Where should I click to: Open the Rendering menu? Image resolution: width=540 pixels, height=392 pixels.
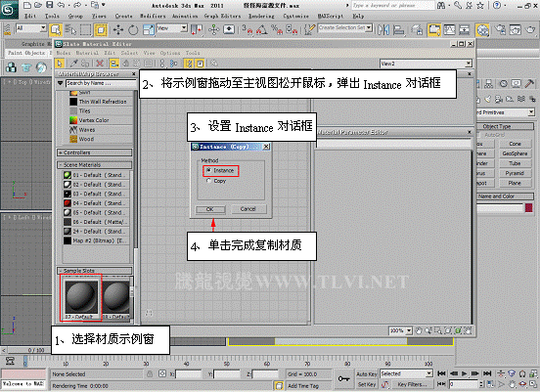click(x=261, y=17)
